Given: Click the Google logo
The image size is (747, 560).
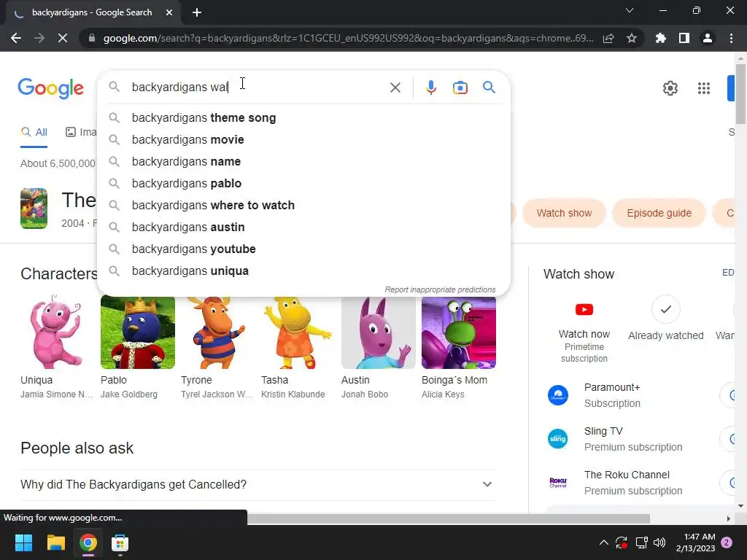Looking at the screenshot, I should tap(51, 88).
